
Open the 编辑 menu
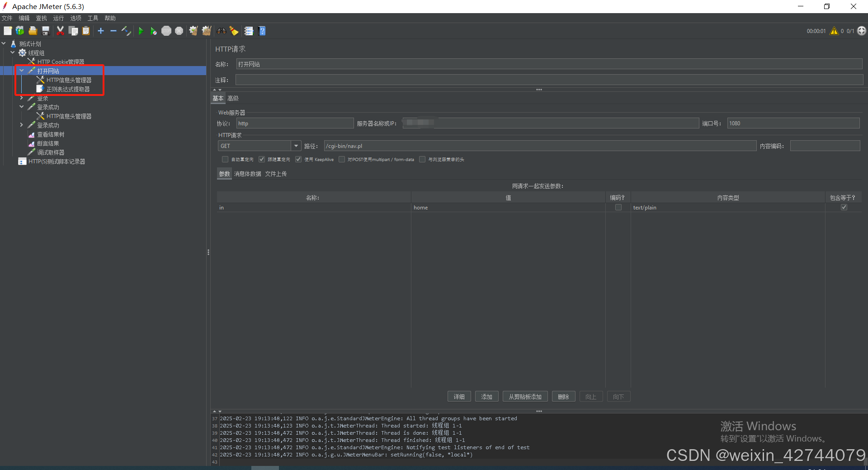24,18
